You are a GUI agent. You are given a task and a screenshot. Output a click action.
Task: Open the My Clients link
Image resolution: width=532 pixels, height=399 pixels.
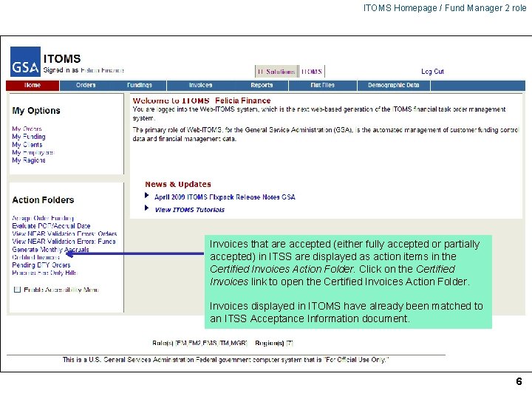click(x=27, y=145)
